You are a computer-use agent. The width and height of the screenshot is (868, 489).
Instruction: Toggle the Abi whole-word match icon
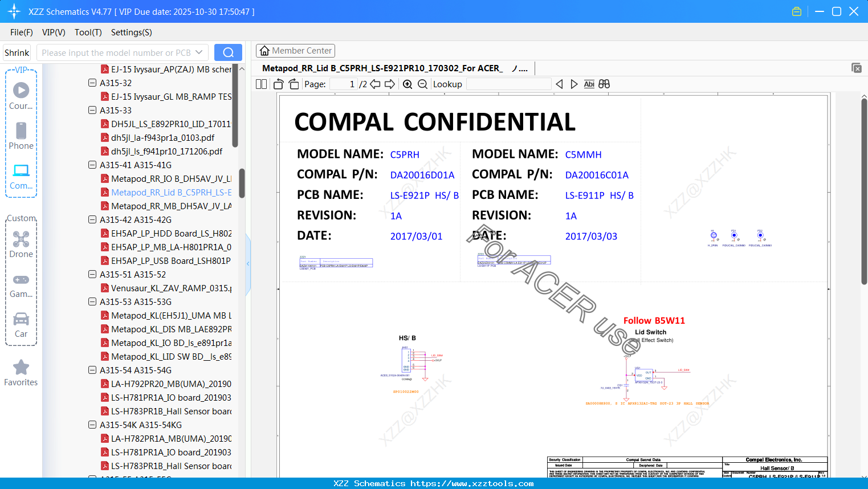tap(589, 84)
